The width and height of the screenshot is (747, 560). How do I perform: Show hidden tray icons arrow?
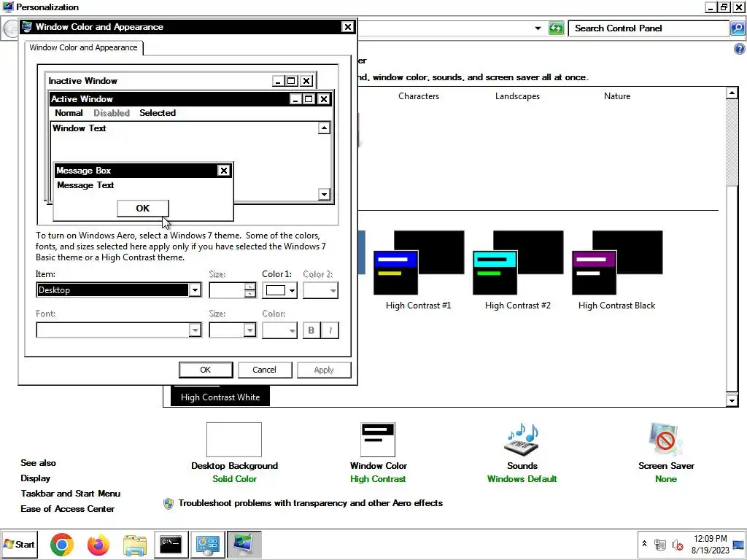pos(644,544)
